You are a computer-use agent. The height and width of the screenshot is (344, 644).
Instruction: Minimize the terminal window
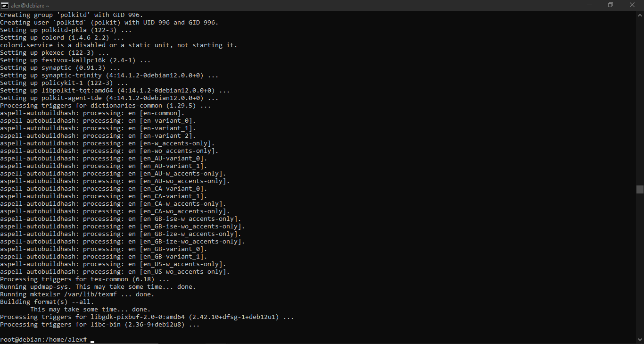click(590, 5)
